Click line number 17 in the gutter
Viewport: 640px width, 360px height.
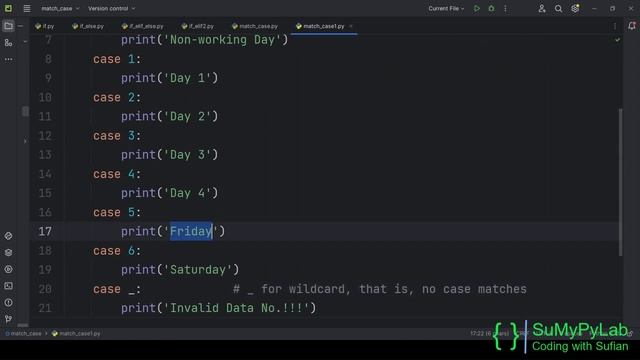(x=45, y=231)
